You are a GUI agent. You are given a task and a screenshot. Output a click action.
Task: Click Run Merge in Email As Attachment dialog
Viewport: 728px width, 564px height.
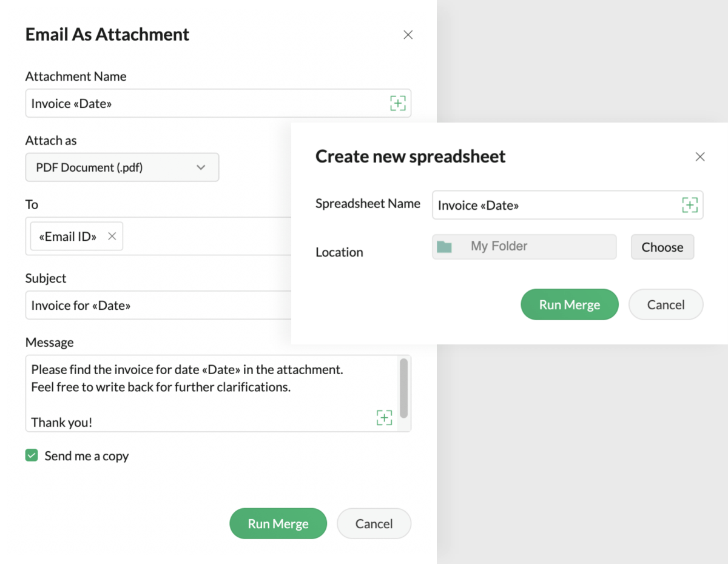point(278,523)
